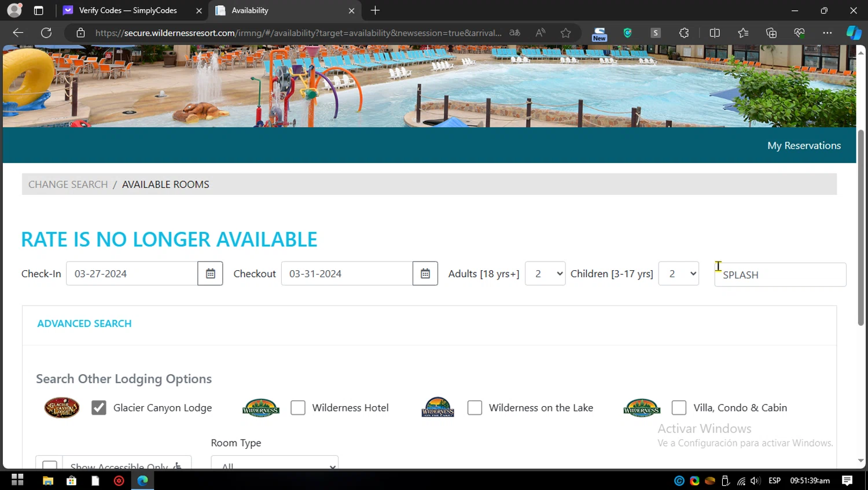Close the Availability tab

pos(352,10)
